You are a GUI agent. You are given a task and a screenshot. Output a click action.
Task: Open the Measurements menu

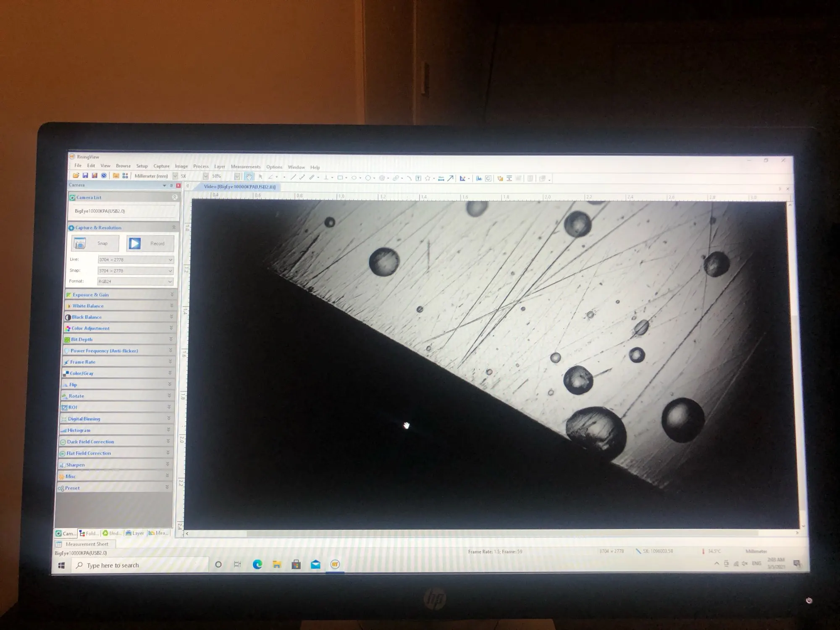tap(245, 167)
